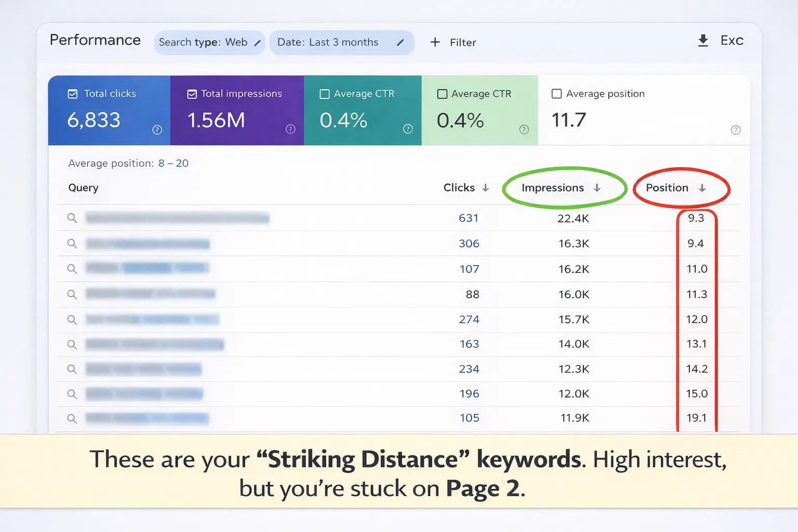Click the pencil icon on Date chip
Viewport: 798px width, 532px height.
[x=400, y=43]
